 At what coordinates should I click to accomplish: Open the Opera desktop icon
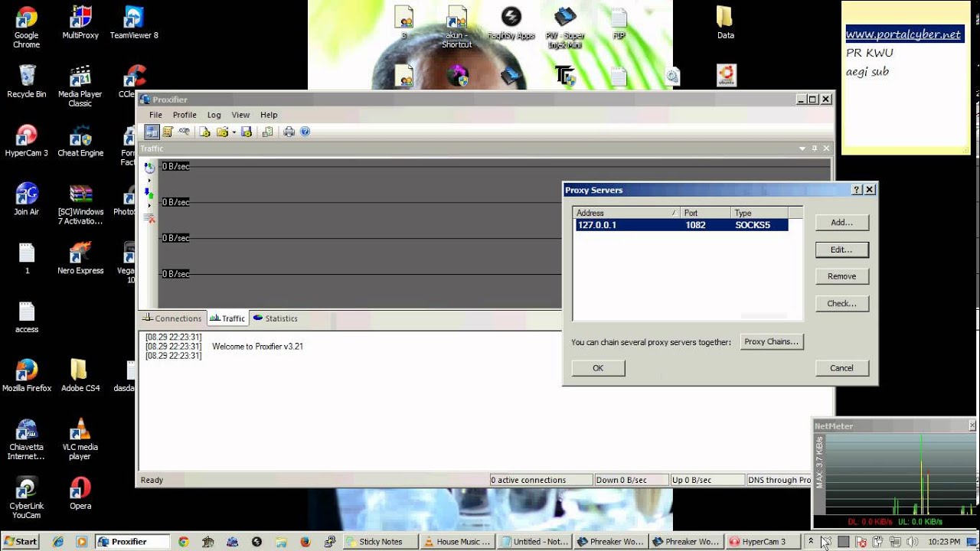click(x=80, y=494)
